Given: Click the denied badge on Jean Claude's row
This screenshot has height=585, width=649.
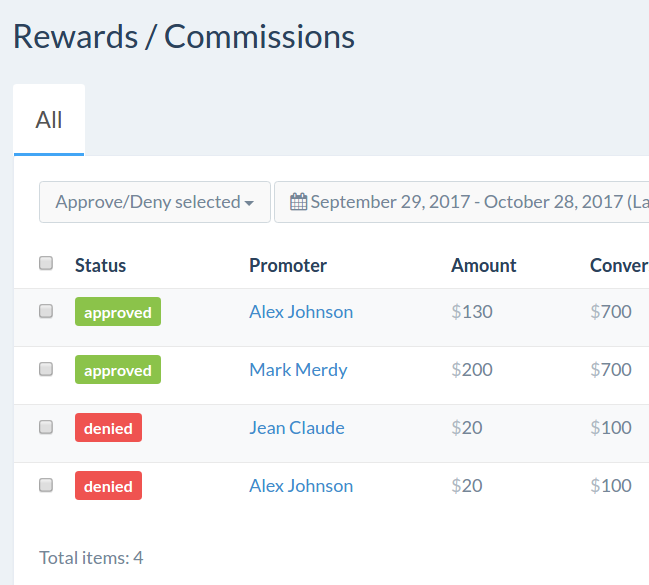Looking at the screenshot, I should [x=108, y=427].
